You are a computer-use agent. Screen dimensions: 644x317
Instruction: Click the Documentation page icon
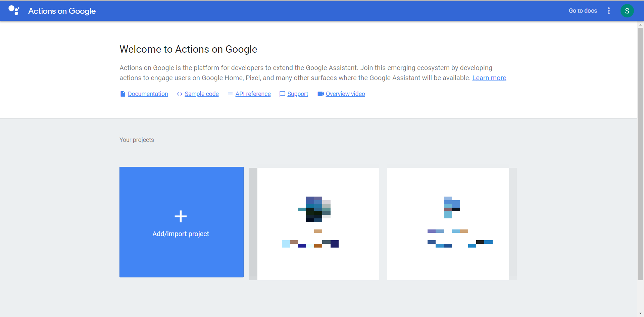coord(123,94)
